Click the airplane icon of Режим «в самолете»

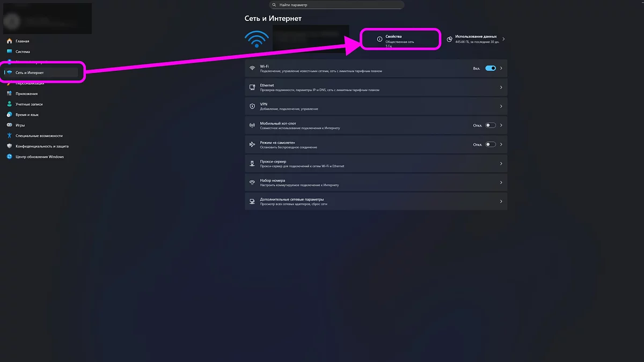(x=252, y=144)
